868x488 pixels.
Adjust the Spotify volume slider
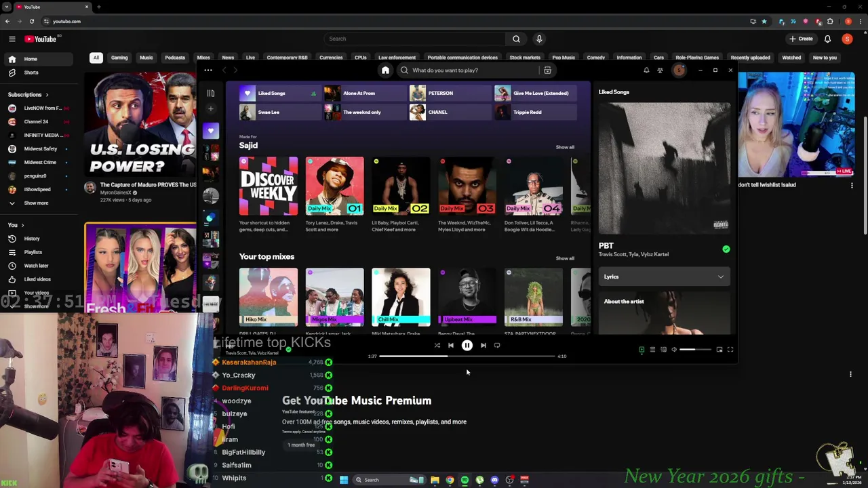(x=695, y=349)
